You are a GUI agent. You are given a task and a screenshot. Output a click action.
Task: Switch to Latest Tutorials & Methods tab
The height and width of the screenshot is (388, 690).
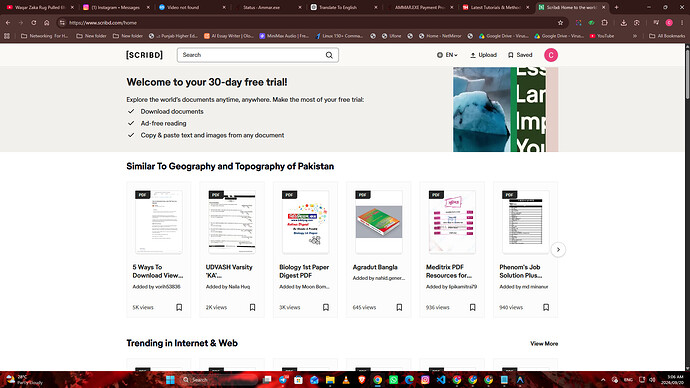pyautogui.click(x=495, y=7)
